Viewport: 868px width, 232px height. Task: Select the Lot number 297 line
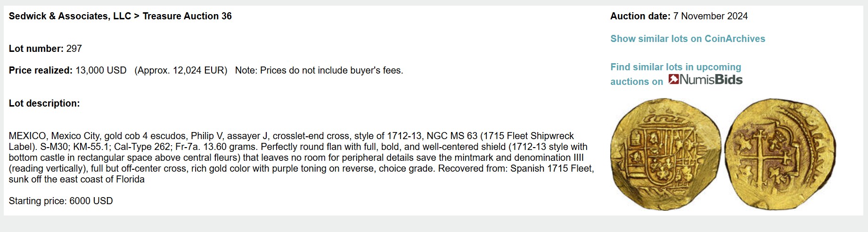click(x=45, y=49)
